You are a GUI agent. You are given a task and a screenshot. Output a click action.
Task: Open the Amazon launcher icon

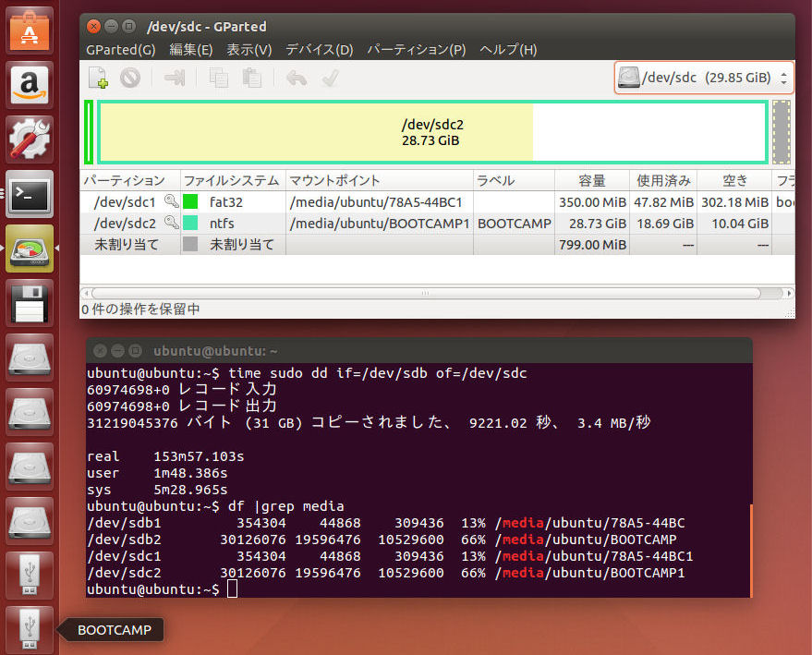click(30, 85)
